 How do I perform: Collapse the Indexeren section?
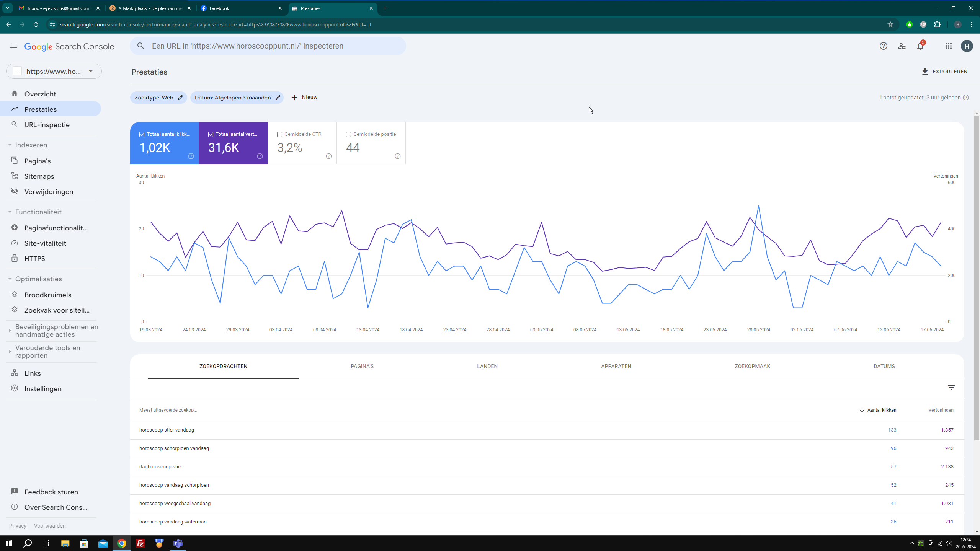pyautogui.click(x=10, y=145)
